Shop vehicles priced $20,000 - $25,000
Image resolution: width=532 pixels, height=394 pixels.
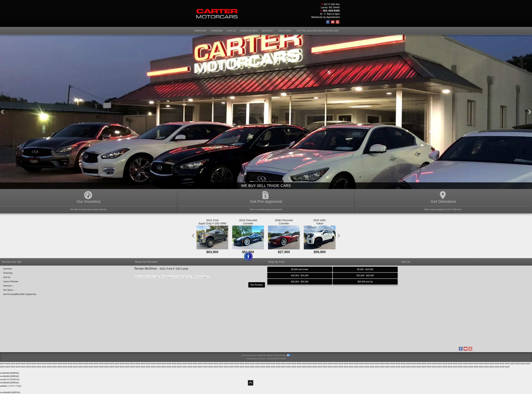pyautogui.click(x=300, y=282)
